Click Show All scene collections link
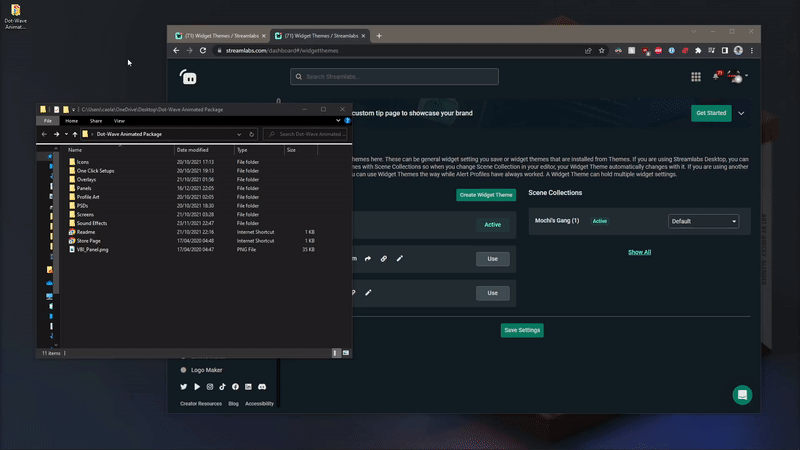The image size is (800, 450). [639, 252]
